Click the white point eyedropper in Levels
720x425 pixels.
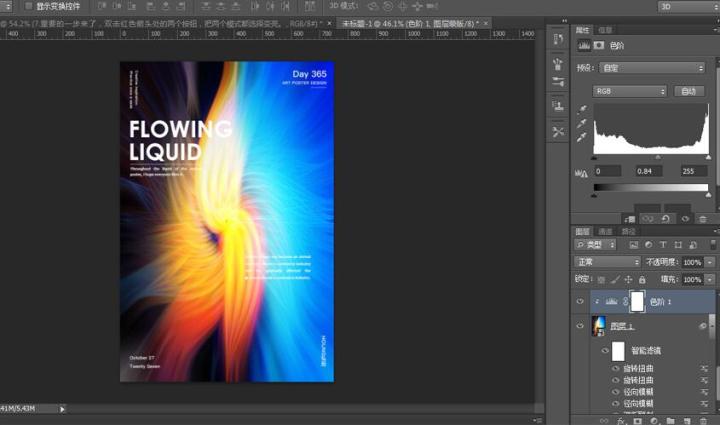pyautogui.click(x=583, y=136)
